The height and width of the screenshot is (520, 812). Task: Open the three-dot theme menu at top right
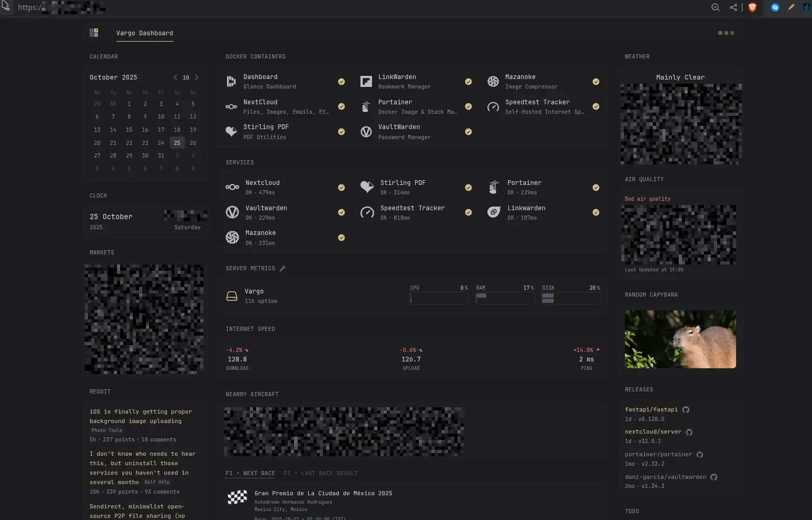[726, 33]
